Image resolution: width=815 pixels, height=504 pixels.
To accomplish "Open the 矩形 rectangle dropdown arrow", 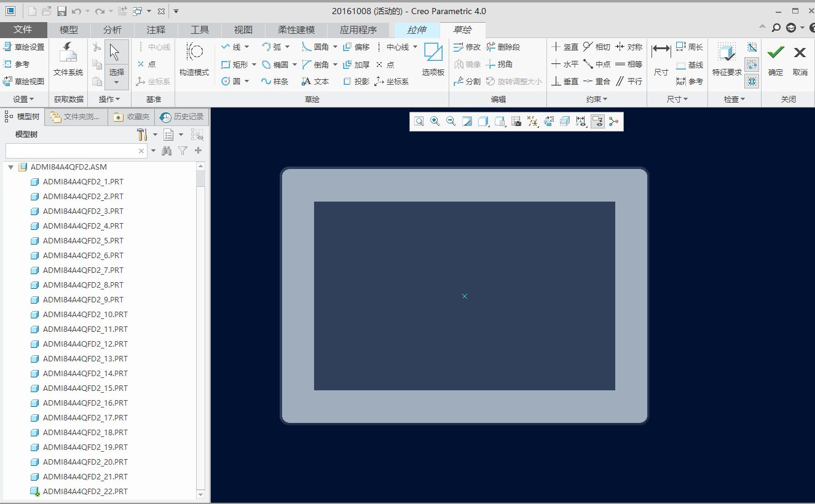I will [x=254, y=64].
